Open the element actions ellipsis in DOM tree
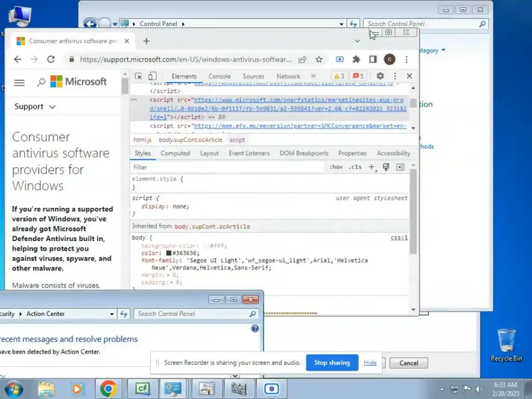Viewport: 532px width, 399px height. 134,100
